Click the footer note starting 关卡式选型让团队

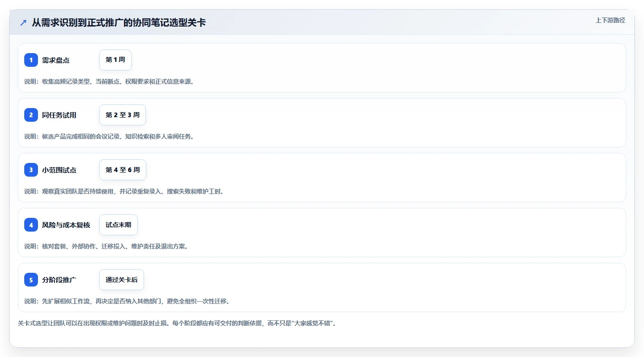tap(177, 323)
